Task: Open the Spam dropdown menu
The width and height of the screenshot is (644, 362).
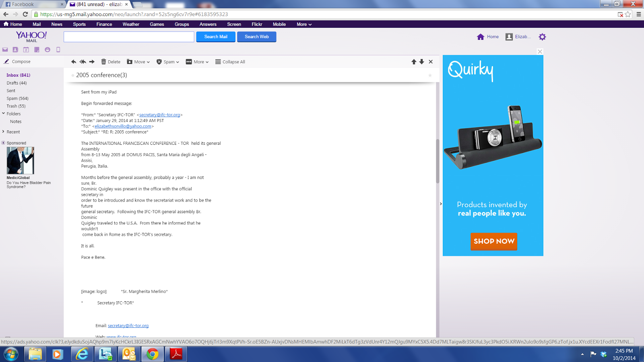Action: point(168,62)
